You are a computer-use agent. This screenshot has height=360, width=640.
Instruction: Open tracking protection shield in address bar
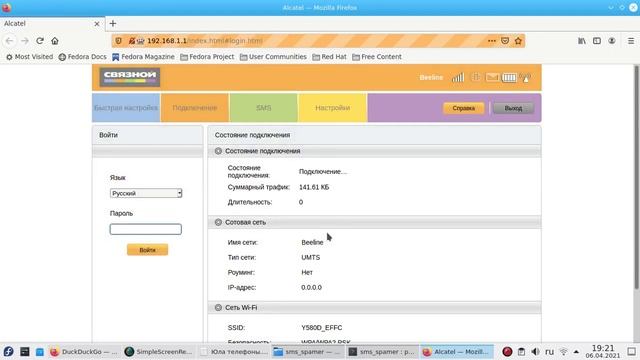tap(119, 41)
